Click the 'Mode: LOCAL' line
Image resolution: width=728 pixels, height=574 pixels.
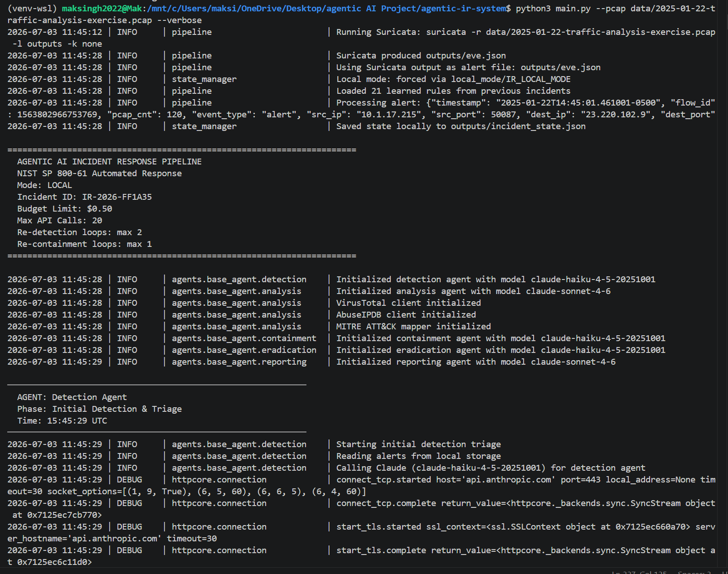[44, 185]
